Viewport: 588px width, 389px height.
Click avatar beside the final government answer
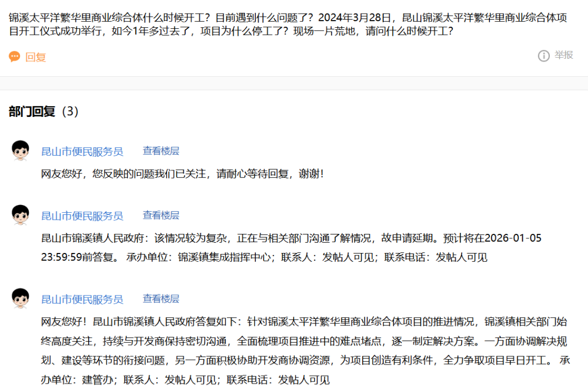pyautogui.click(x=20, y=299)
